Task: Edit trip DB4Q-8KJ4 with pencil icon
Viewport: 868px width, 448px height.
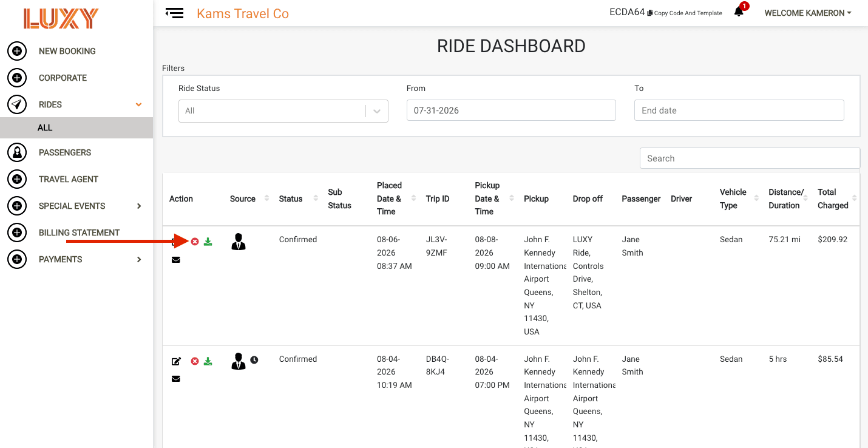Action: [176, 361]
